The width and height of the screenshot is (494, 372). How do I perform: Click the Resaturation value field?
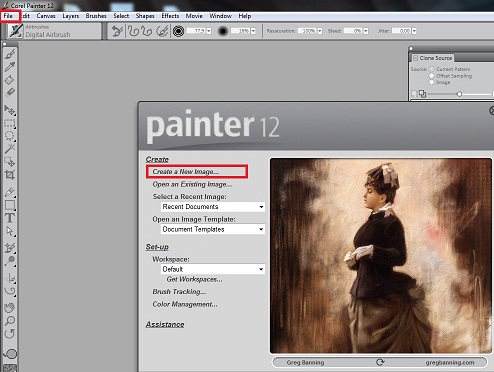tap(307, 31)
